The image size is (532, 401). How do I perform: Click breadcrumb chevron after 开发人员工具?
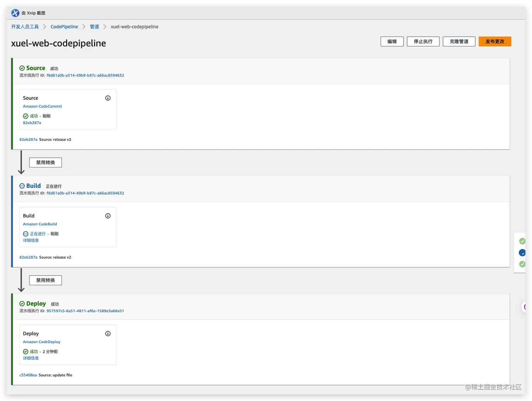[45, 27]
